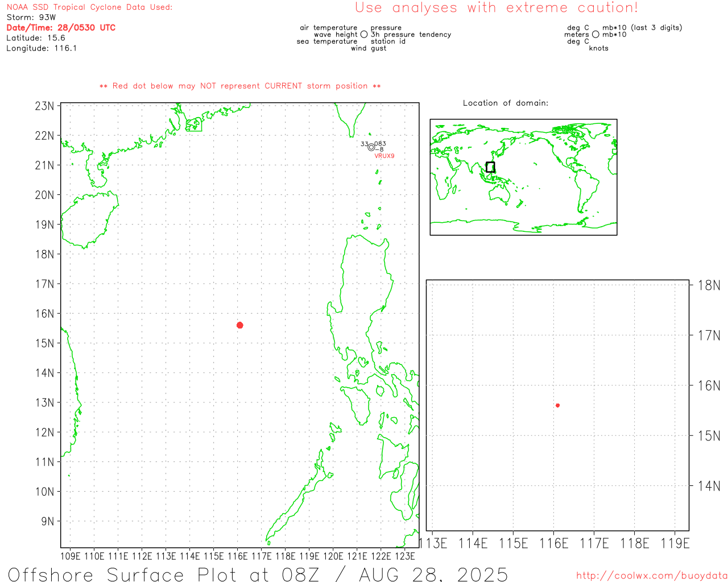Click the 'sea temperature' legend label

tap(327, 41)
